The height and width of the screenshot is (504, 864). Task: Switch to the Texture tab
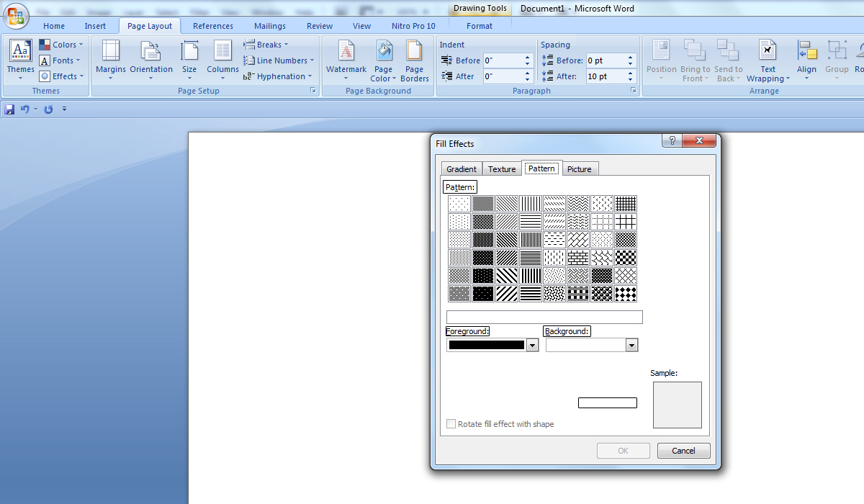(x=502, y=169)
